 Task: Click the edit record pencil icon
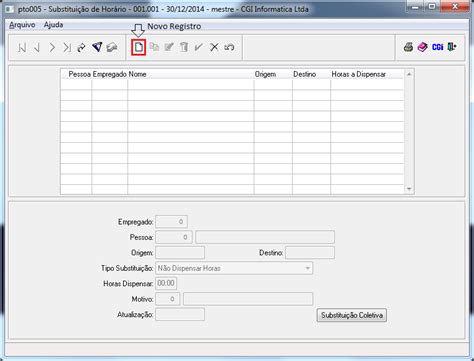[169, 47]
